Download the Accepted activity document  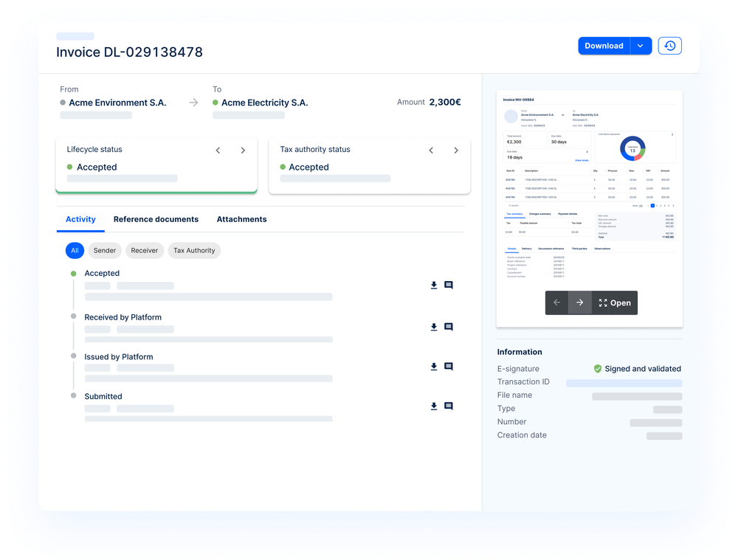coord(434,286)
